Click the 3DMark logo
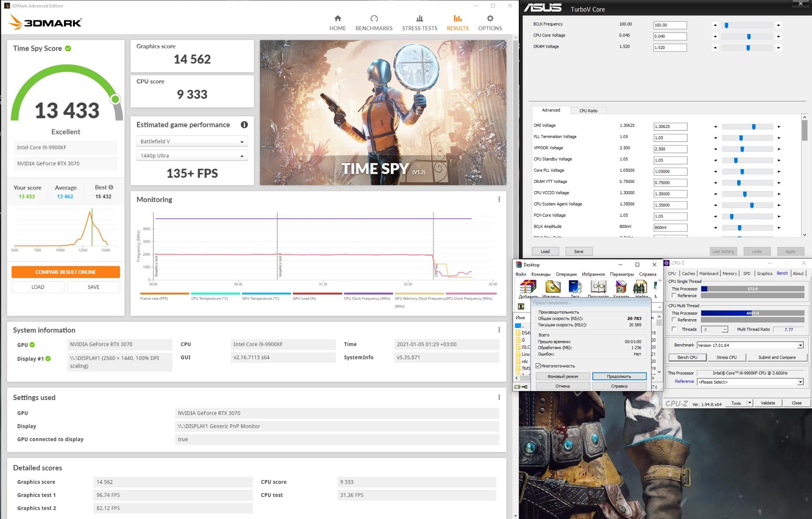The image size is (812, 519). pos(45,22)
